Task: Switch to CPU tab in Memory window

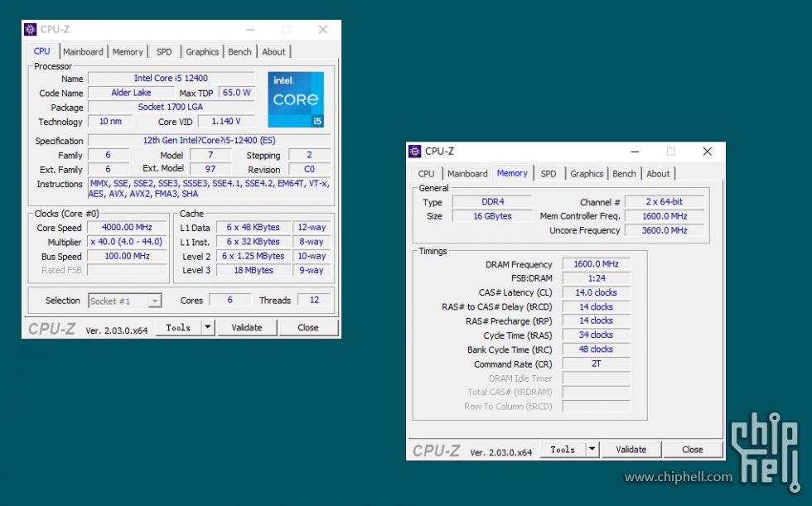Action: [426, 174]
